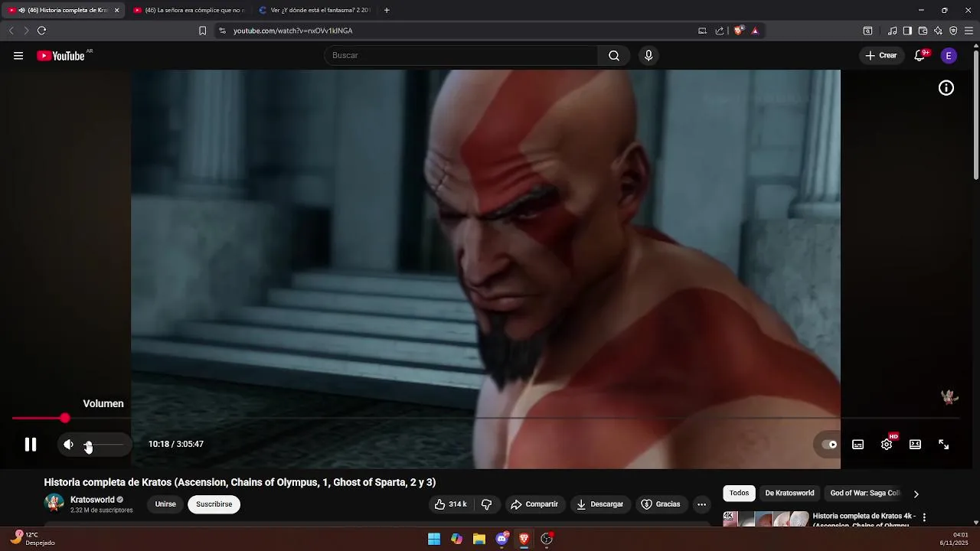Open a new browser tab
The width and height of the screenshot is (980, 551).
click(x=387, y=10)
